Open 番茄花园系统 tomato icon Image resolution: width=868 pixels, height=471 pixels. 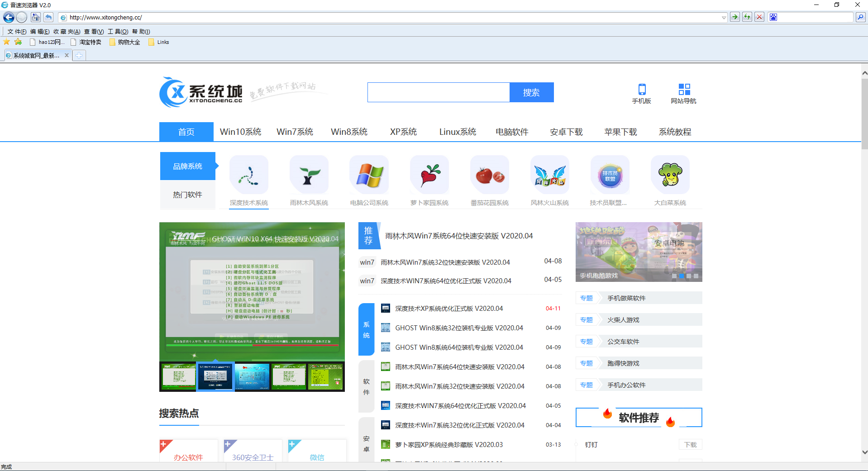click(490, 175)
